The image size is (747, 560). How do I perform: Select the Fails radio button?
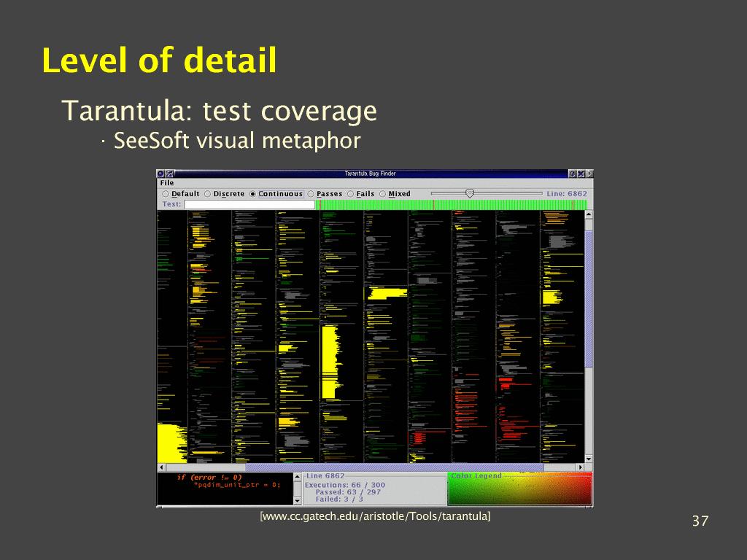(351, 194)
